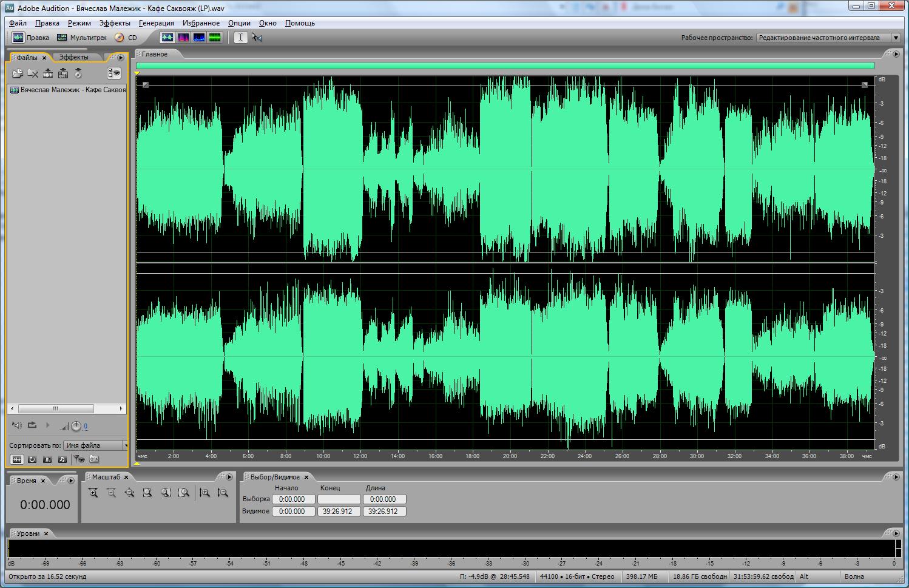Click the vertical zoom out icon
The width and height of the screenshot is (909, 588).
tap(223, 493)
